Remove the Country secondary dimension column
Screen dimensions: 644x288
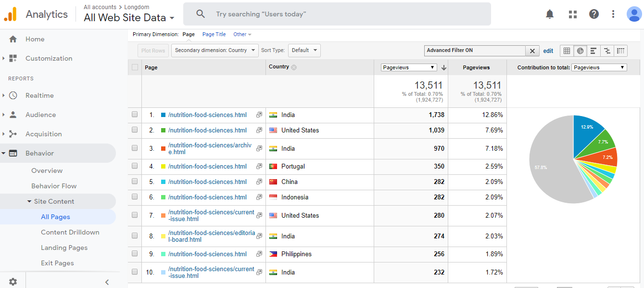[294, 67]
